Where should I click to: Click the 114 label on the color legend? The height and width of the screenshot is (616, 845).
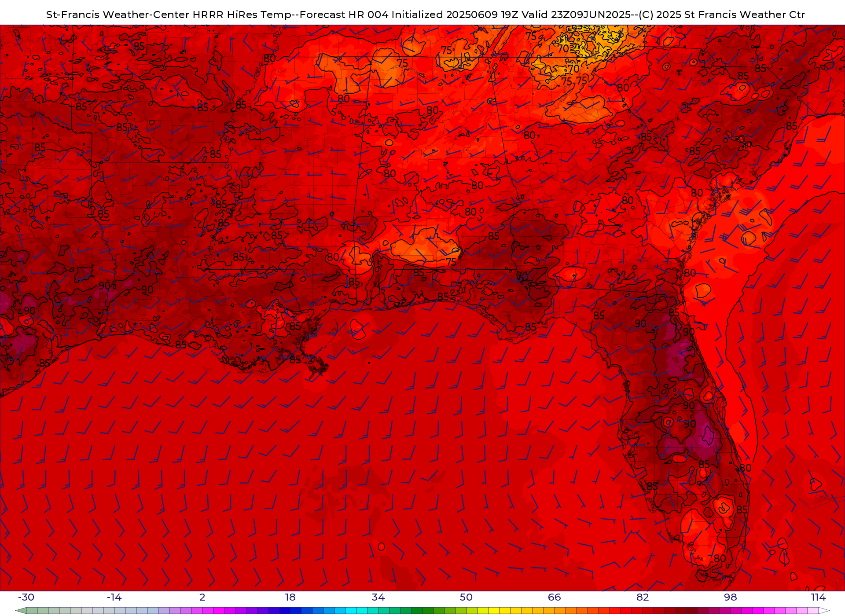[818, 597]
